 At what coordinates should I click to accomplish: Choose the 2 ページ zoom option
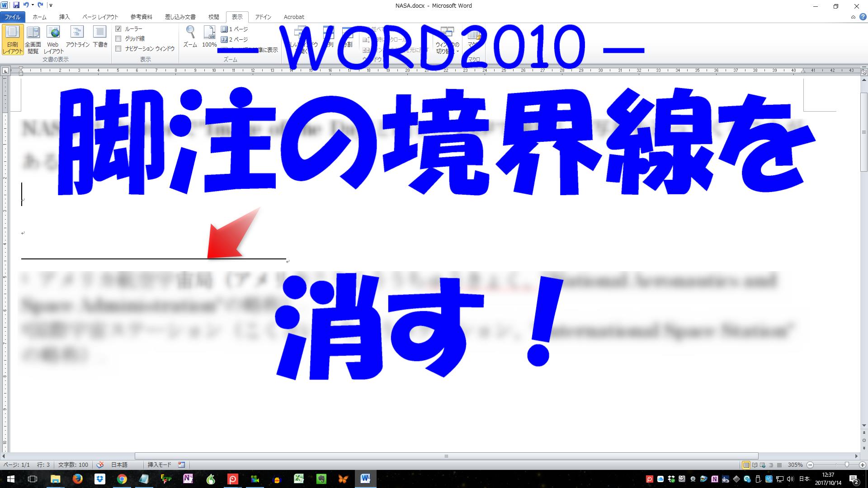click(x=235, y=39)
